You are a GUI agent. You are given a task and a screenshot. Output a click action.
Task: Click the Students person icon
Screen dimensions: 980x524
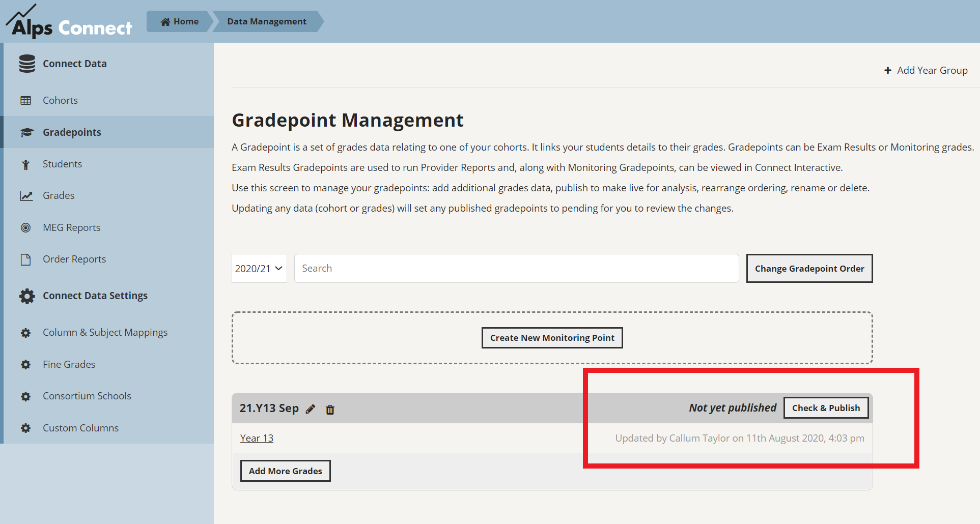25,164
